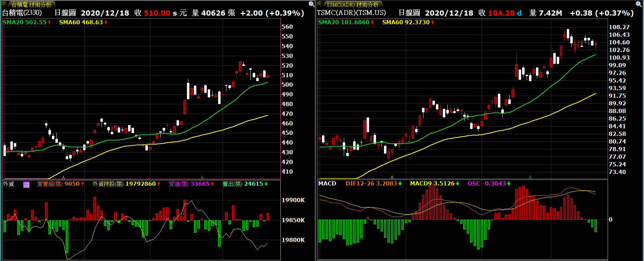
Task: Click the SMA20 101.6860 indicator label
Action: 346,22
